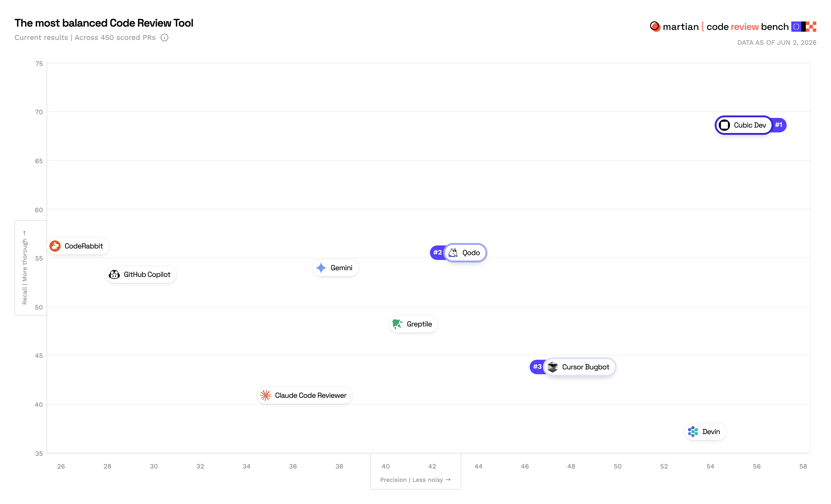The height and width of the screenshot is (504, 831).
Task: Click the y-axis tick label 35
Action: tap(39, 454)
